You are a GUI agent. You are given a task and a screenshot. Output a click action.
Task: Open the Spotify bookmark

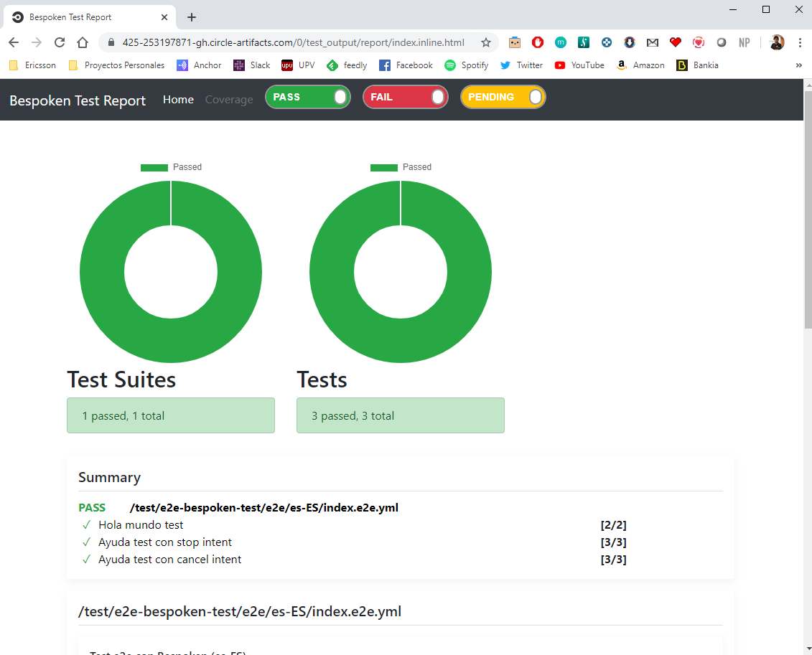click(x=466, y=65)
